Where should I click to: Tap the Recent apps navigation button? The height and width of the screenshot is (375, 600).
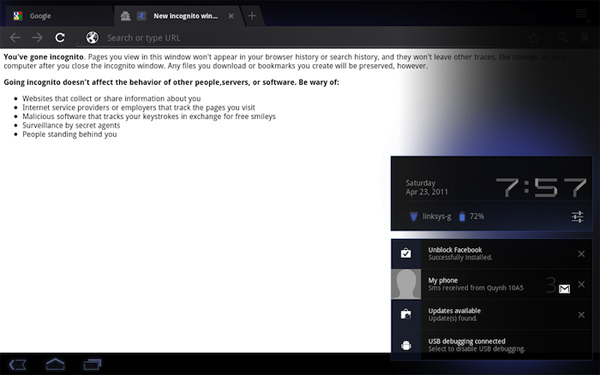(92, 364)
